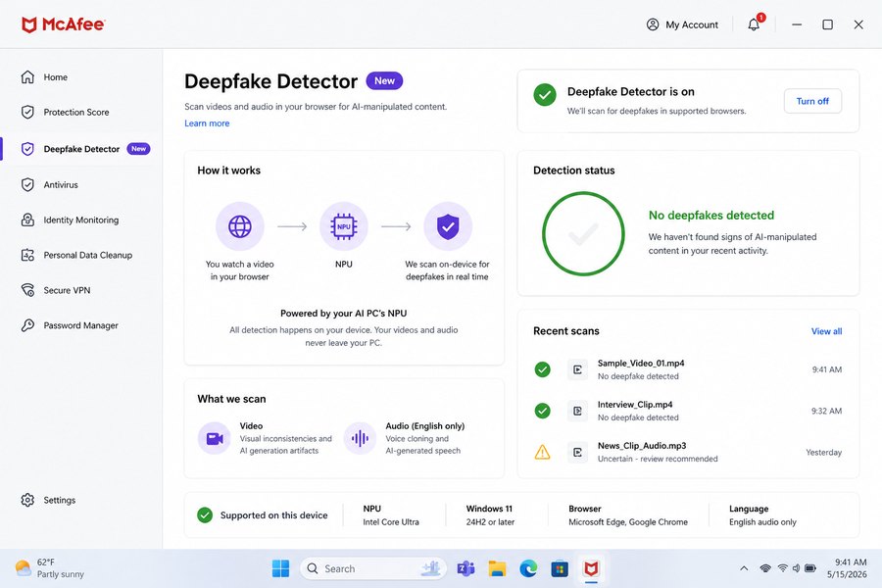This screenshot has height=588, width=882.
Task: Click the New badge beside page title
Action: [385, 80]
